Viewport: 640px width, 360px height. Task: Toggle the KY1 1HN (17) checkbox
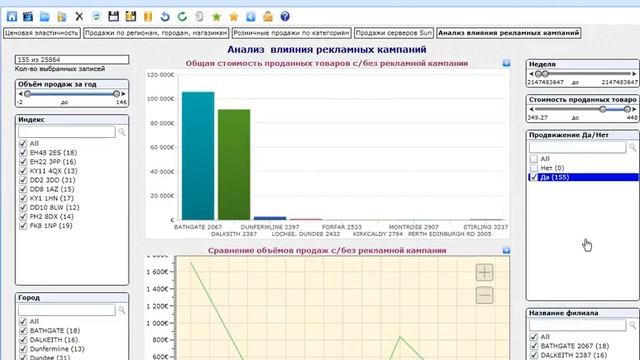pos(23,198)
